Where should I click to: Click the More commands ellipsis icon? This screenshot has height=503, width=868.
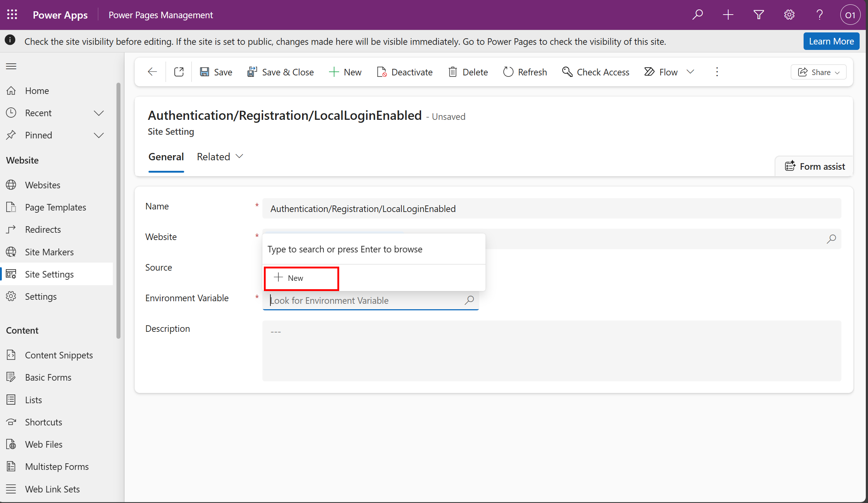717,72
